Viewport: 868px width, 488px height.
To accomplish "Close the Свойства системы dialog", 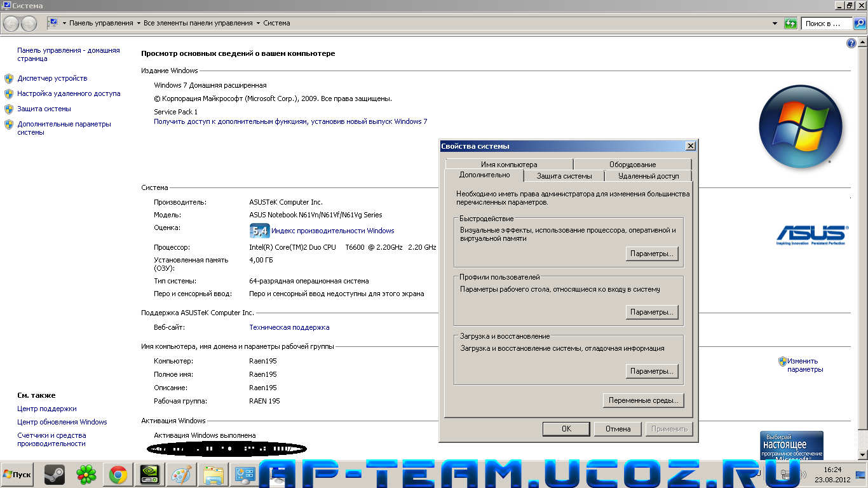I will (x=690, y=146).
